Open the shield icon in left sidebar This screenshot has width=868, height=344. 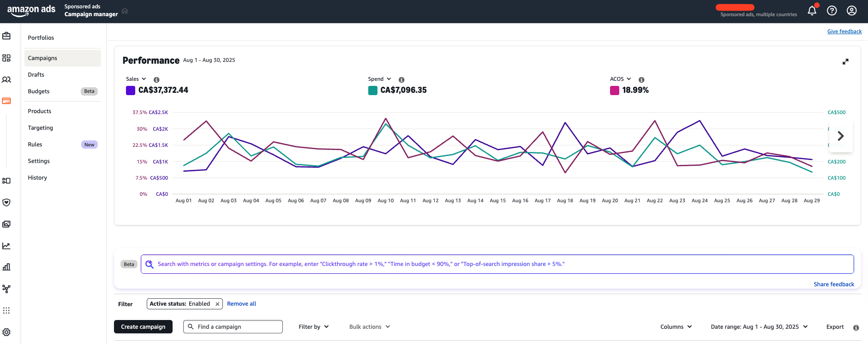click(x=6, y=202)
